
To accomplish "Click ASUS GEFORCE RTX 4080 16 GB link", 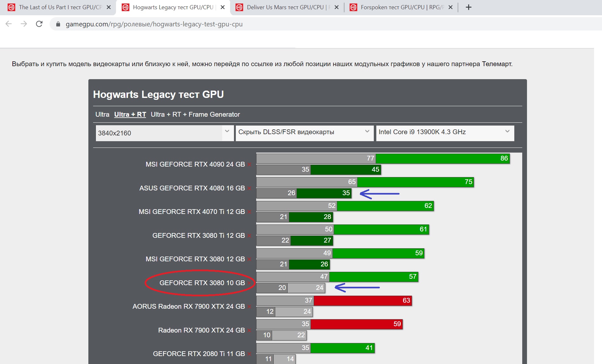I will [192, 188].
